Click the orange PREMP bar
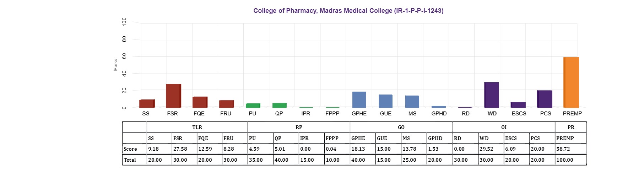This screenshot has height=182, width=644. point(571,82)
